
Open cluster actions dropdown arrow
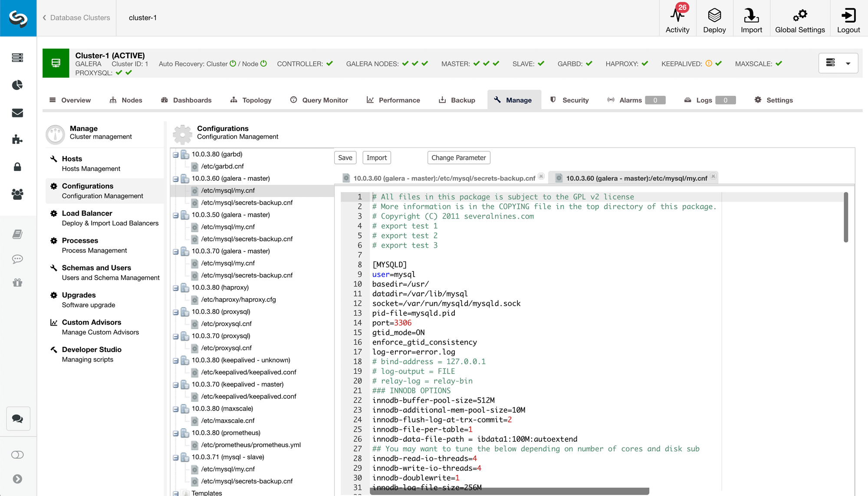click(x=848, y=64)
